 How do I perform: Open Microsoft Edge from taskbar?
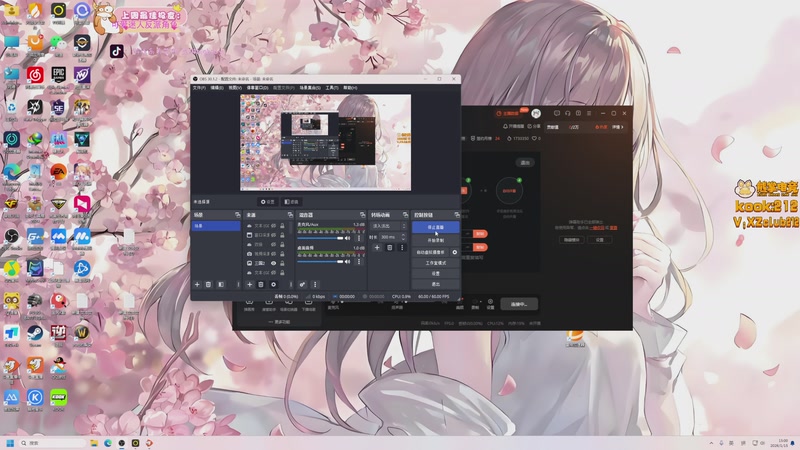click(x=108, y=443)
